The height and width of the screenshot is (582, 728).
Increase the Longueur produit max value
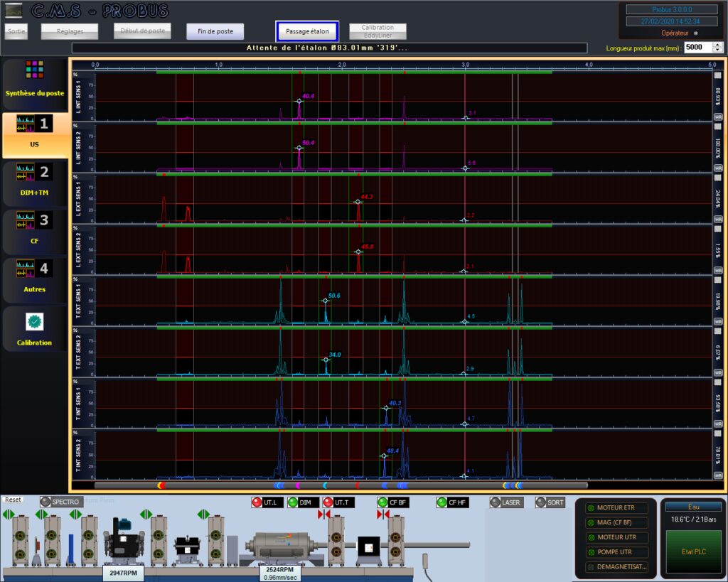tap(717, 44)
